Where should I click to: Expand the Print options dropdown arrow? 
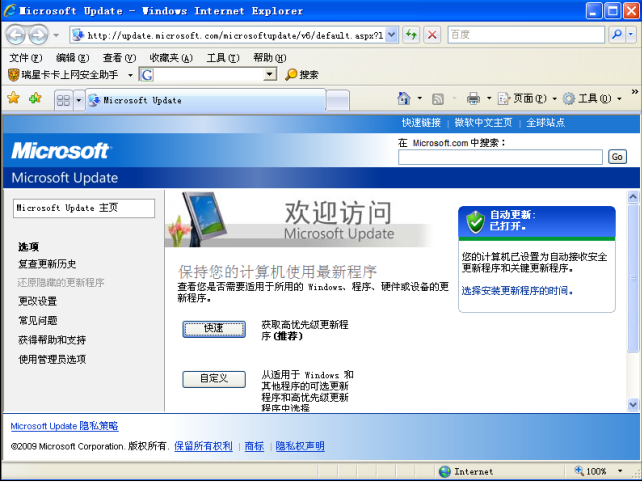click(489, 98)
